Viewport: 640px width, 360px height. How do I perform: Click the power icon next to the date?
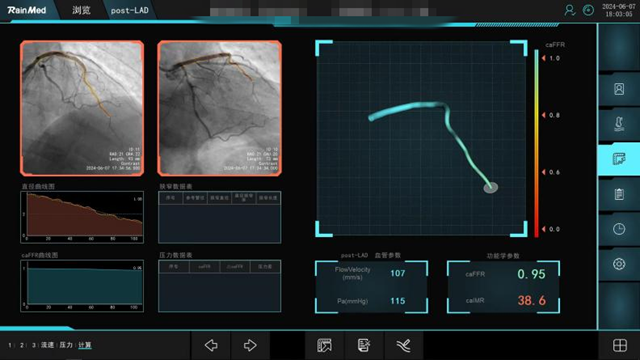pyautogui.click(x=588, y=10)
